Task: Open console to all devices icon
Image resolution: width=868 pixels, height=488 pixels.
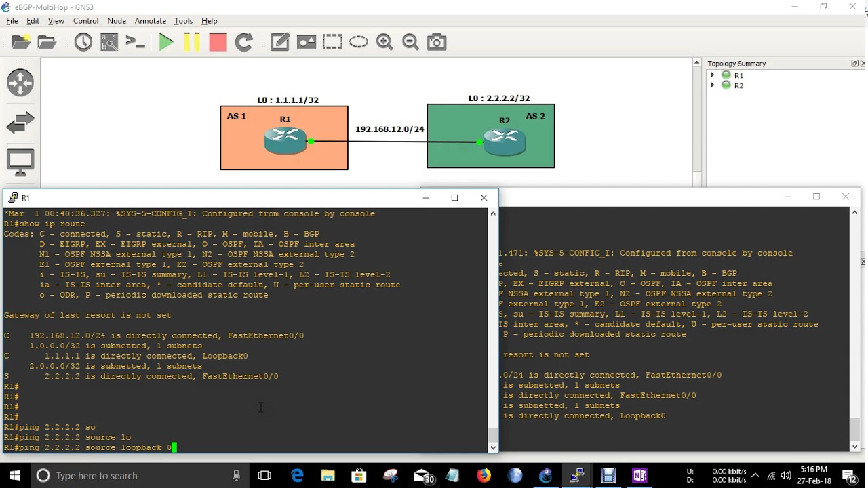Action: coord(136,42)
